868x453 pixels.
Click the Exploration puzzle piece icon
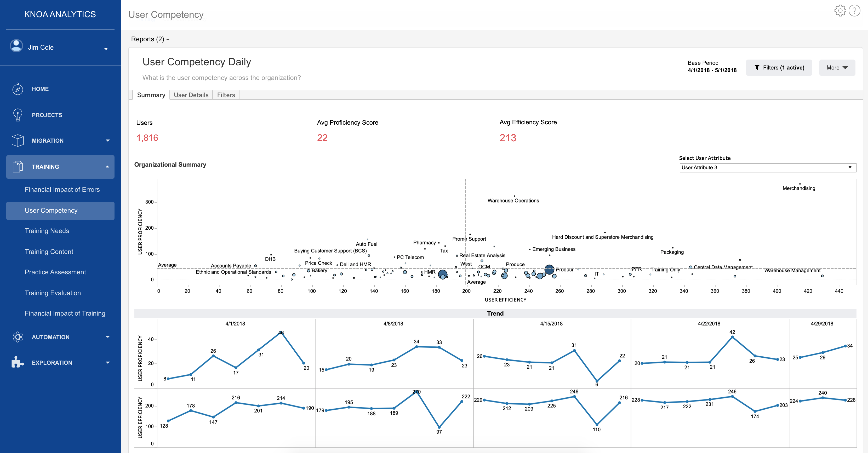point(18,362)
